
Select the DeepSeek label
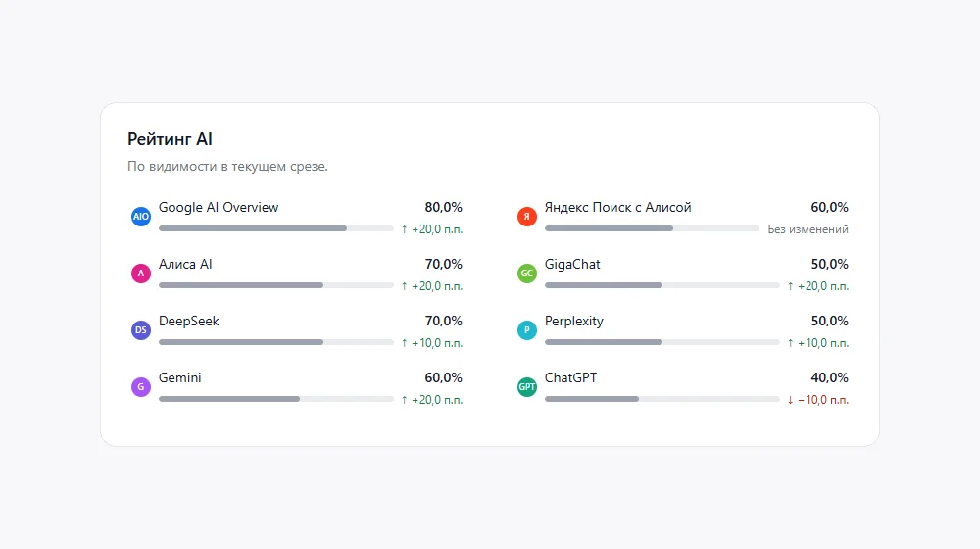pos(189,322)
